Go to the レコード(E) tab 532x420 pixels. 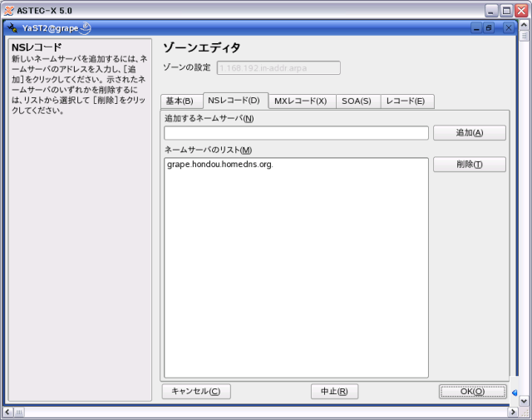406,101
